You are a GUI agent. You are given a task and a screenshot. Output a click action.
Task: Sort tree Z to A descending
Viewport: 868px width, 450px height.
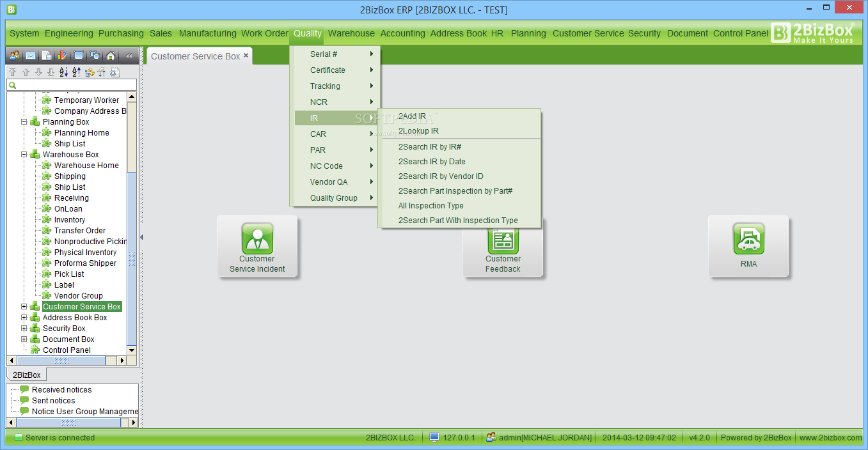pos(76,72)
